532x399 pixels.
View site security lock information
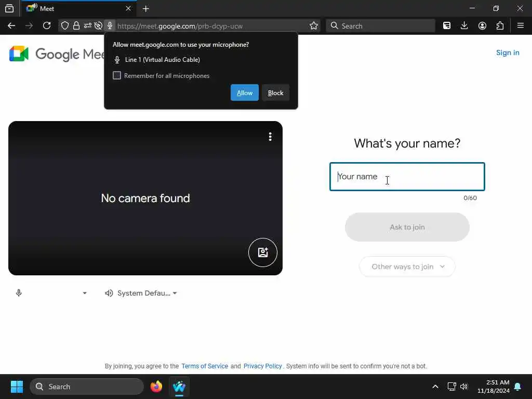pos(76,26)
